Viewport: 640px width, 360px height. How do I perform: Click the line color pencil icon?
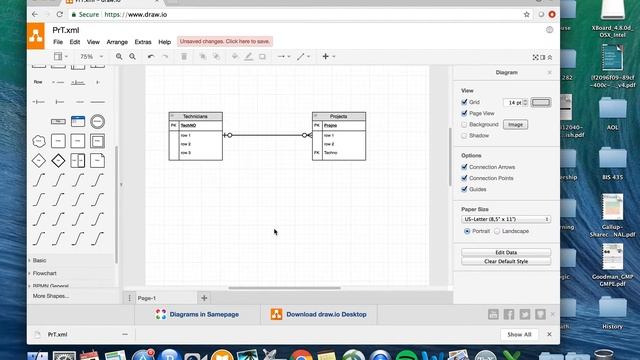(x=249, y=56)
